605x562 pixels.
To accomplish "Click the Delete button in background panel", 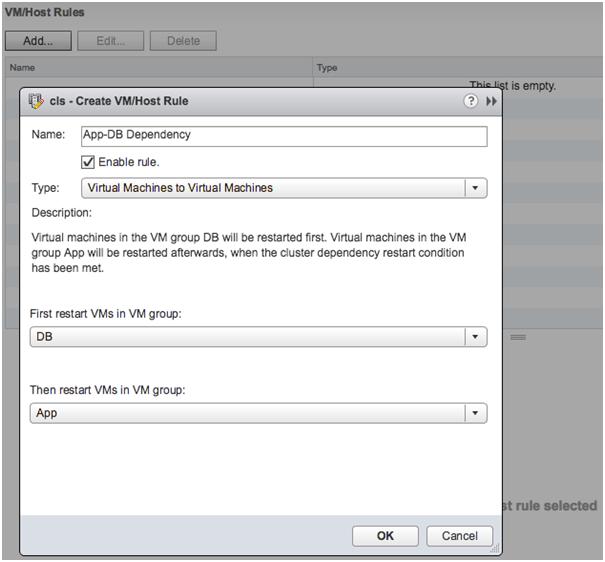I will point(183,41).
